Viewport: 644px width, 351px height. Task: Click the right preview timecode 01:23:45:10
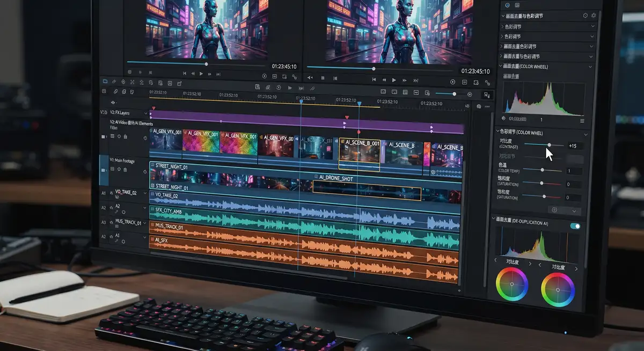tap(475, 71)
